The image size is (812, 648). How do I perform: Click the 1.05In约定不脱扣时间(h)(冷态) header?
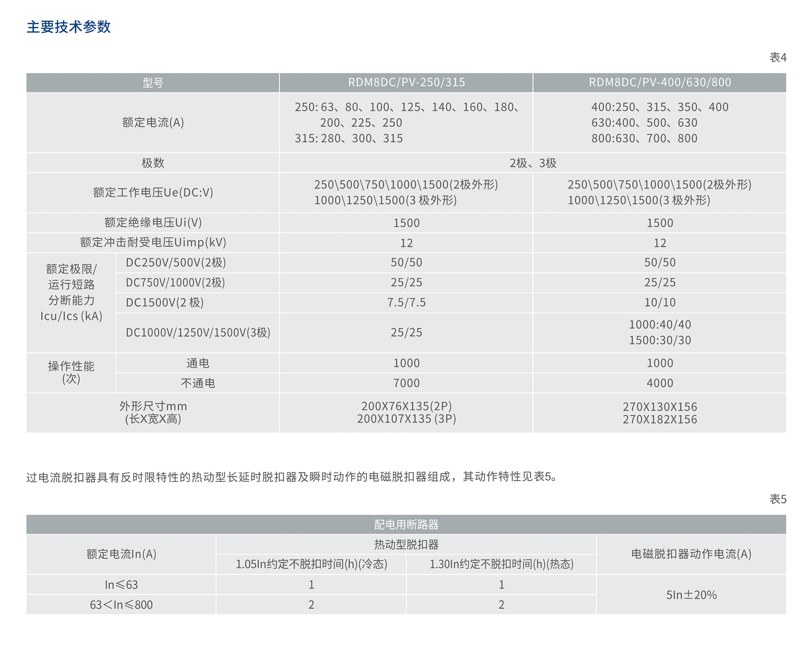click(311, 564)
